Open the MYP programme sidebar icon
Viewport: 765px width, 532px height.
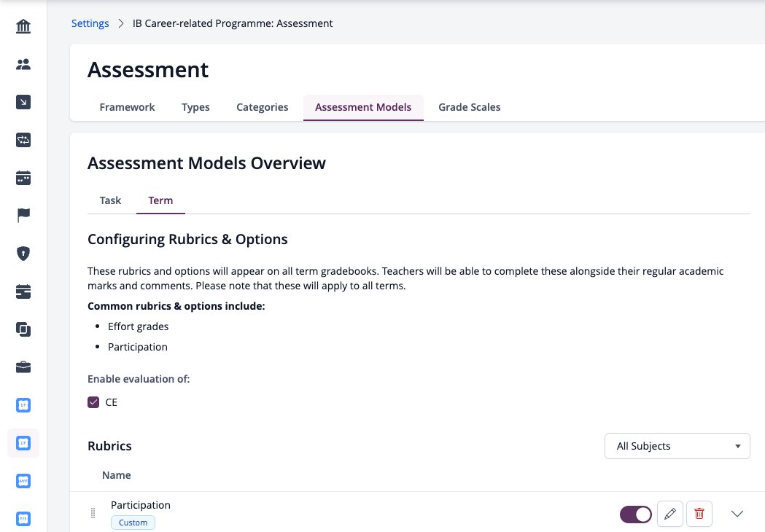pyautogui.click(x=23, y=481)
